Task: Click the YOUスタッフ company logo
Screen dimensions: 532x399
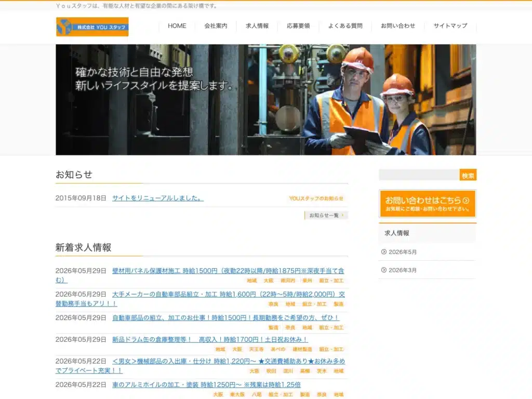Action: click(x=92, y=27)
